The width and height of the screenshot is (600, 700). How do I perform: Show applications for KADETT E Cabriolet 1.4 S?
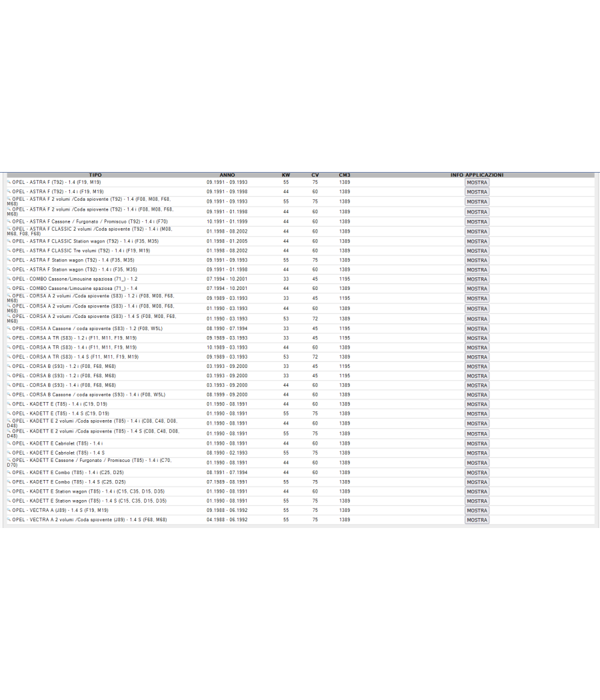click(x=477, y=453)
